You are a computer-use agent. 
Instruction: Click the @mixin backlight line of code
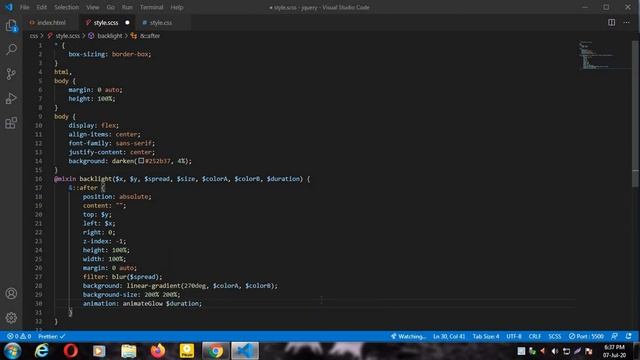click(182, 179)
